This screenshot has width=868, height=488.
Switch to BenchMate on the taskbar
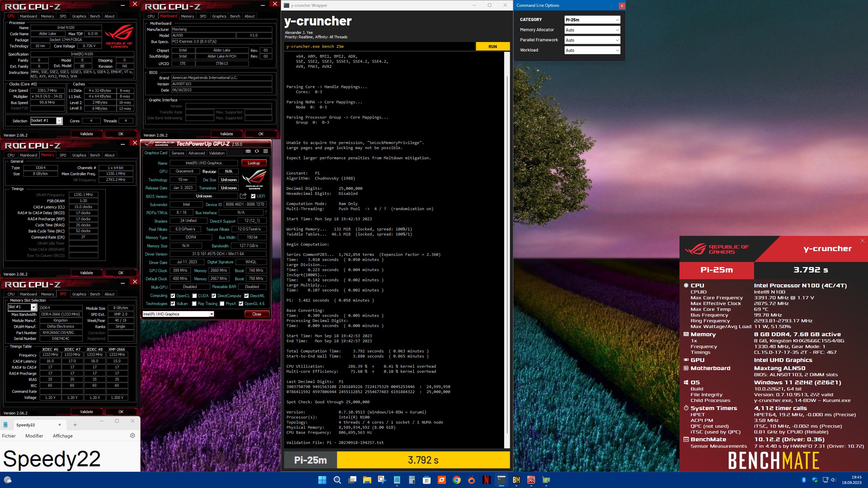pyautogui.click(x=516, y=480)
